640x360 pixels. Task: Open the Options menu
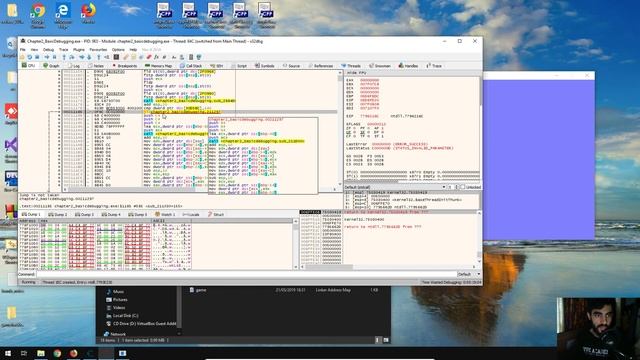118,49
